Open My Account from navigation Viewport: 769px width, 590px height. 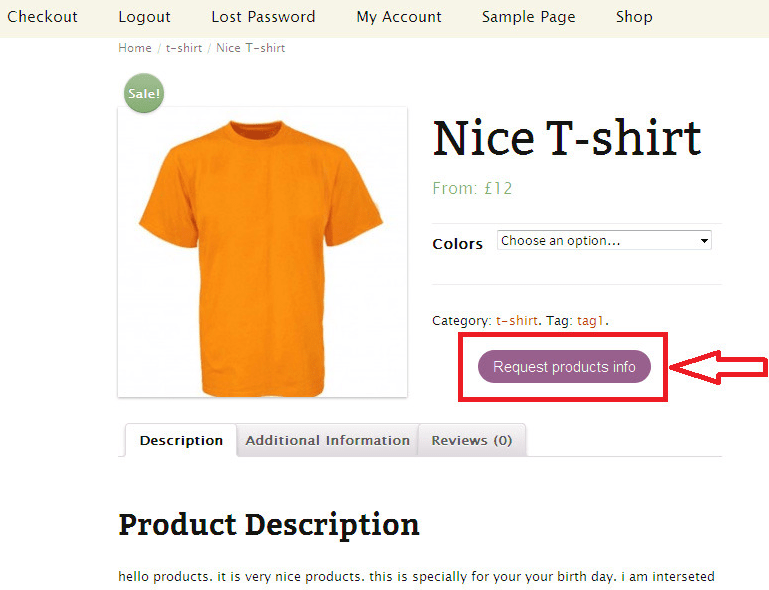coord(399,17)
